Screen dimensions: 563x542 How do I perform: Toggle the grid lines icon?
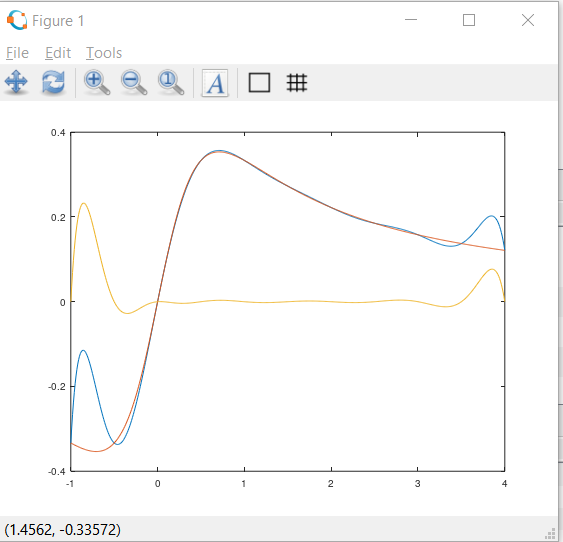[x=297, y=83]
